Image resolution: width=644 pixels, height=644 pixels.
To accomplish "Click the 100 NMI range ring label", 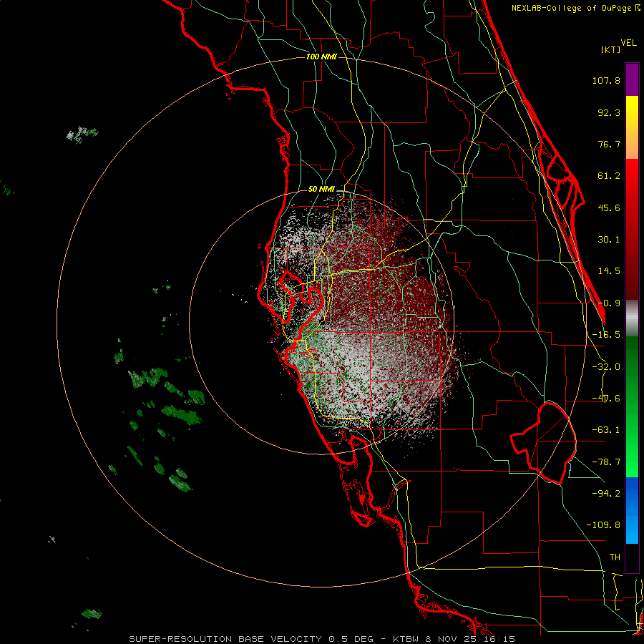I will [321, 57].
